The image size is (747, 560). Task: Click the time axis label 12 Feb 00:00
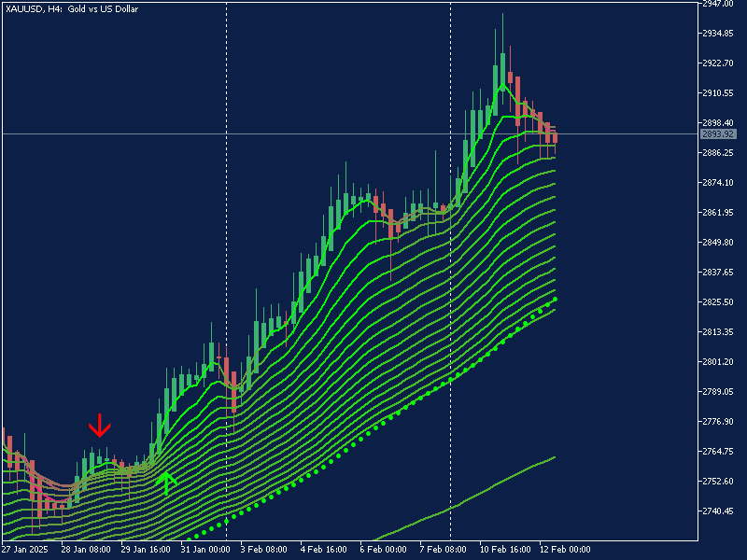coord(565,550)
